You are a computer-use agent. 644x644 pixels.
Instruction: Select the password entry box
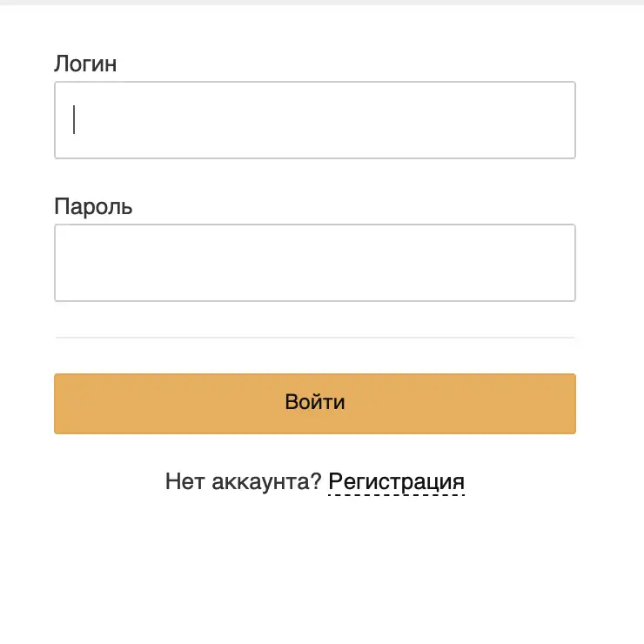coord(314,263)
